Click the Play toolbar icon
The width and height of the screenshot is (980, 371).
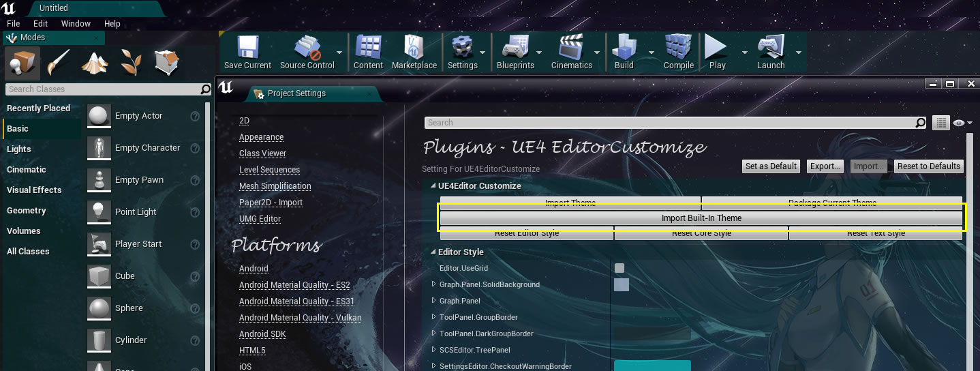[716, 47]
